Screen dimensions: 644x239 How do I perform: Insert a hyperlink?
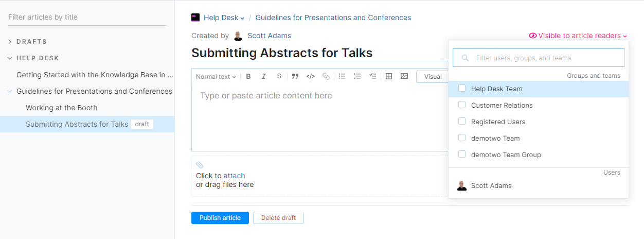point(326,76)
